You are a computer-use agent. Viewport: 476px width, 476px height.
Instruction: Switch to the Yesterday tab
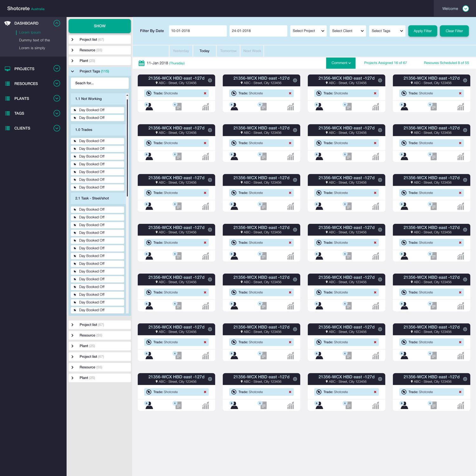tap(181, 51)
